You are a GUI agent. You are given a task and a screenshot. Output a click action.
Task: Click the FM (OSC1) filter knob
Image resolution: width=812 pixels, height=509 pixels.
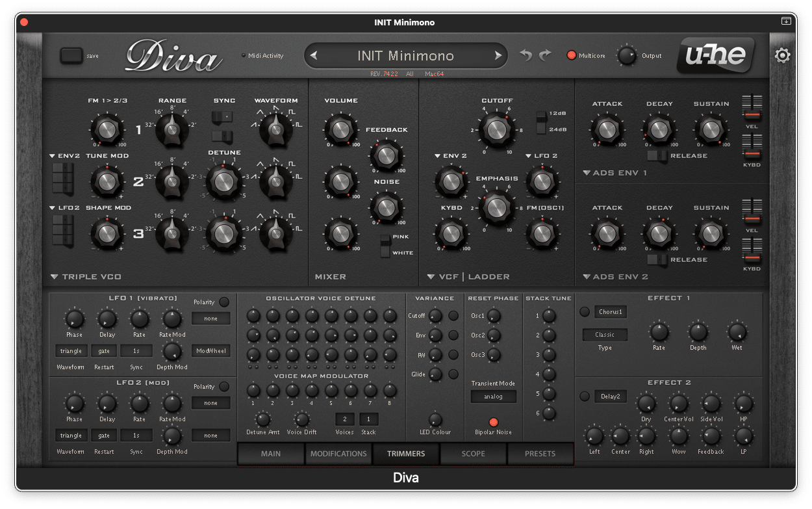[x=542, y=233]
